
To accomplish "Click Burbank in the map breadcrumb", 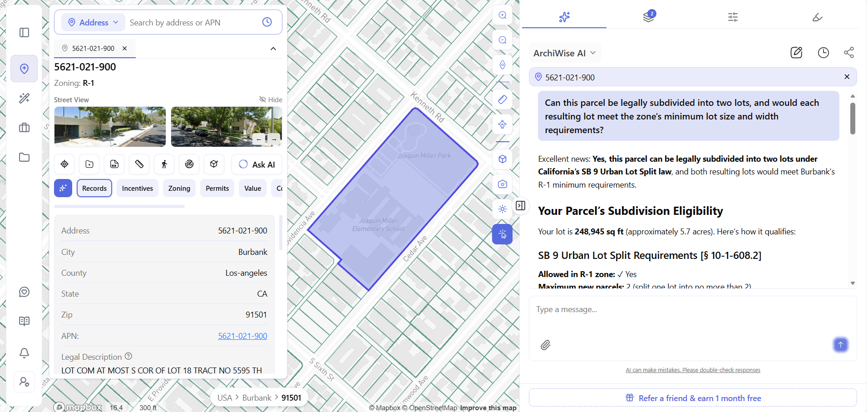I will point(256,398).
